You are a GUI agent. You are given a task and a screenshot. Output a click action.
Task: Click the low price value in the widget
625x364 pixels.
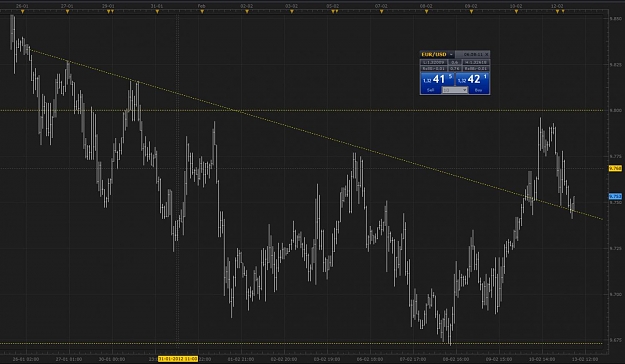point(434,62)
